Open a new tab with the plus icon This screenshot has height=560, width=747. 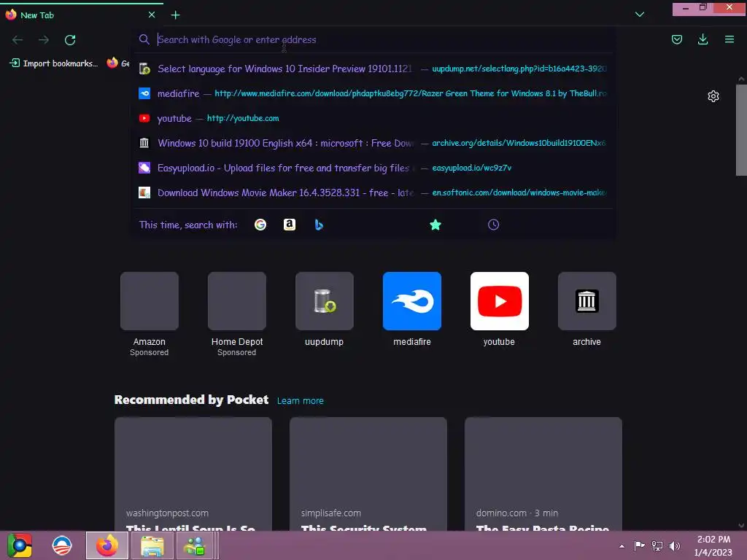(175, 15)
